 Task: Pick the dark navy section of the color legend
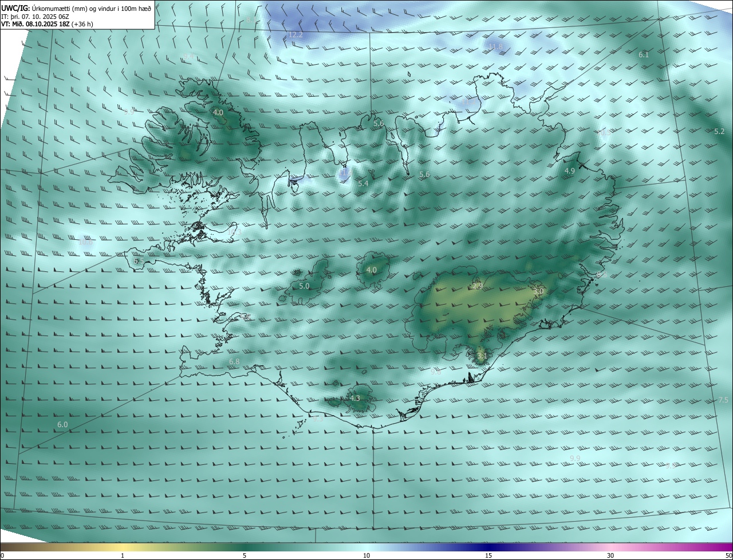point(488,547)
